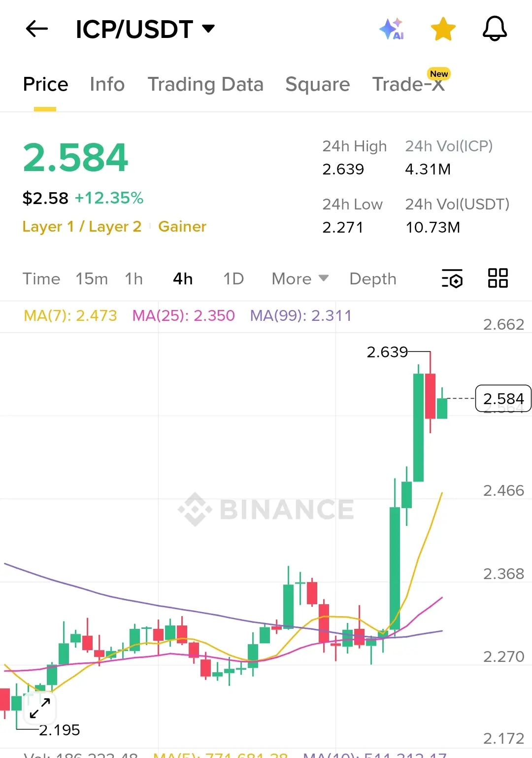Viewport: 532px width, 758px height.
Task: Open the Depth chart view
Action: pos(373,278)
